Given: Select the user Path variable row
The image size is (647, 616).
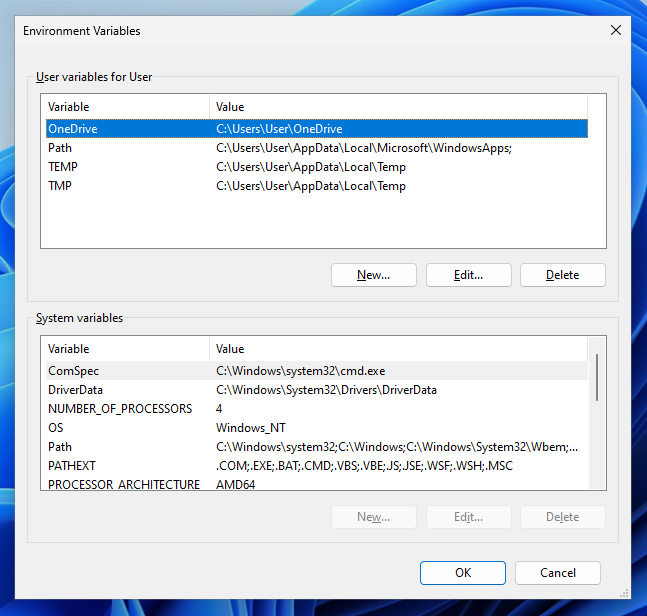Looking at the screenshot, I should (317, 148).
